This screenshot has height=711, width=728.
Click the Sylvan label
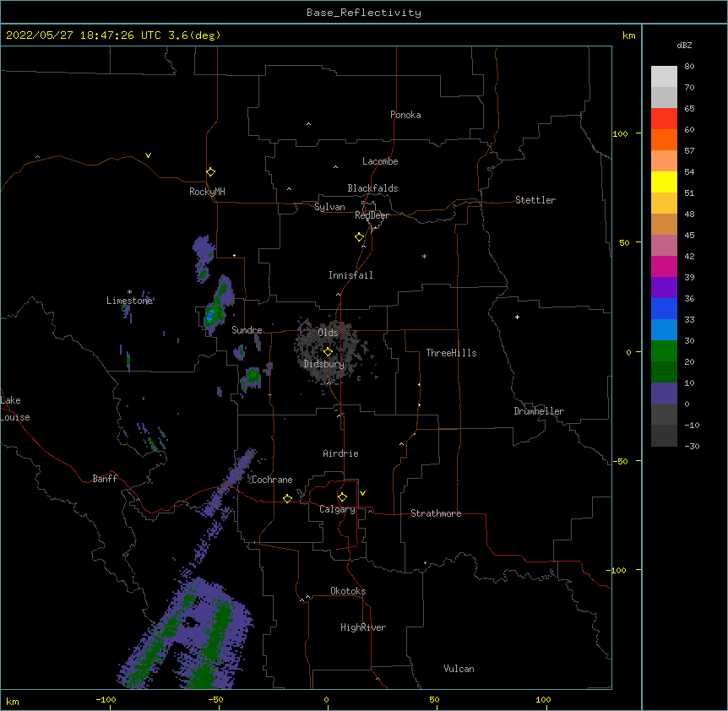[329, 207]
